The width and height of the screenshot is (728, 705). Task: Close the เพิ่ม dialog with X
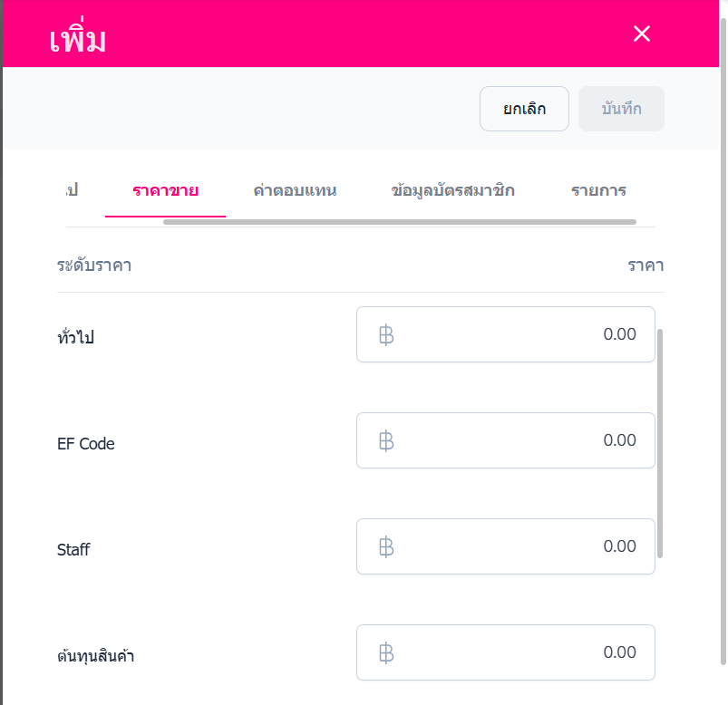[x=642, y=34]
